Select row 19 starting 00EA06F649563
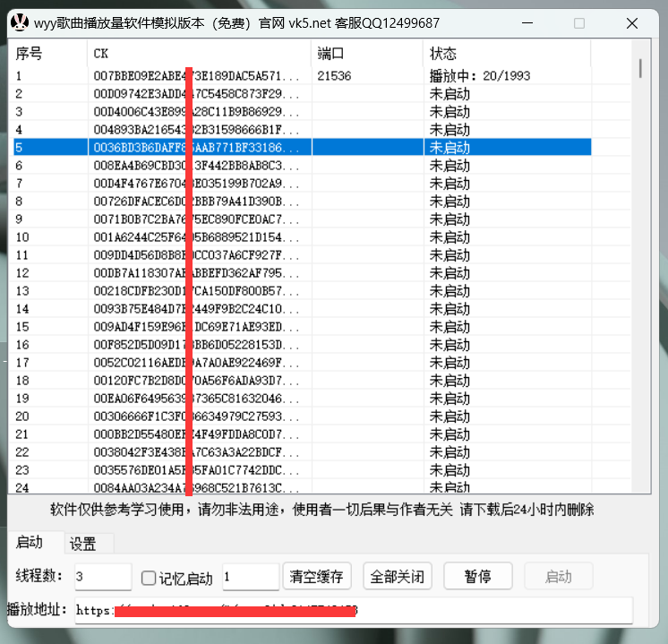Screen dimensions: 668x644 click(302, 398)
